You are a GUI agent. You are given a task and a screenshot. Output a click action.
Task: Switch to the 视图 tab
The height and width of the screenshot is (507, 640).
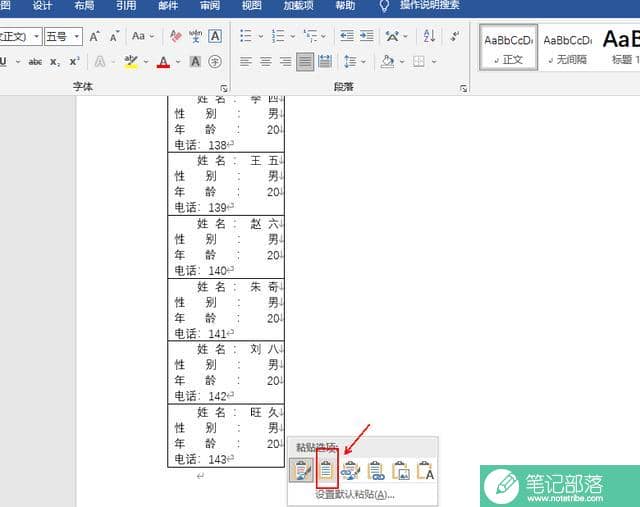pos(251,6)
